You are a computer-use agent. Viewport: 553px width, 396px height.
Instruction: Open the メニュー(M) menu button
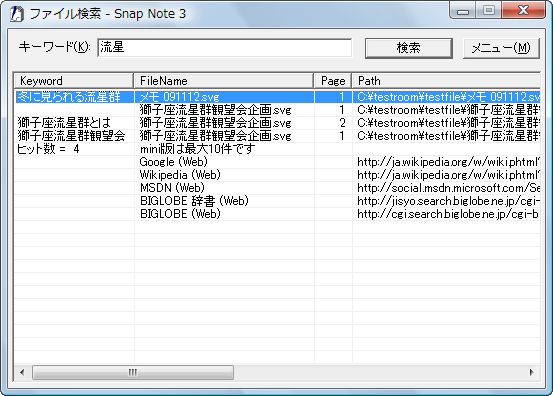501,48
